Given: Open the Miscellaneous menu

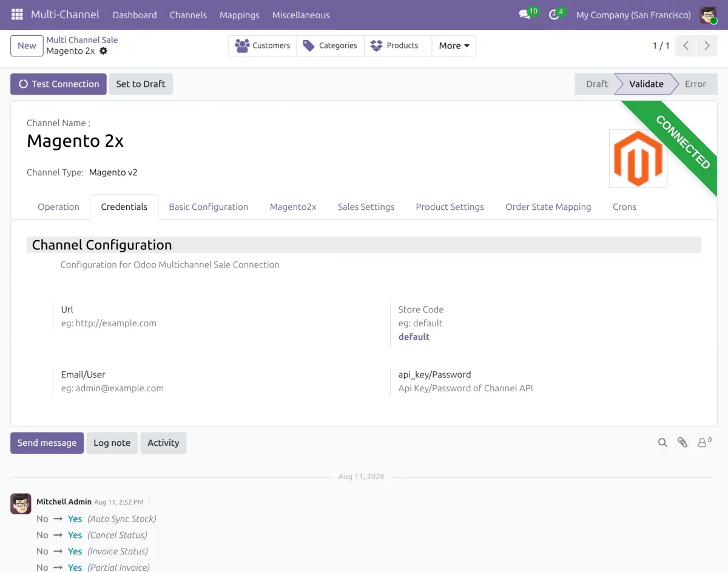Looking at the screenshot, I should [x=301, y=15].
